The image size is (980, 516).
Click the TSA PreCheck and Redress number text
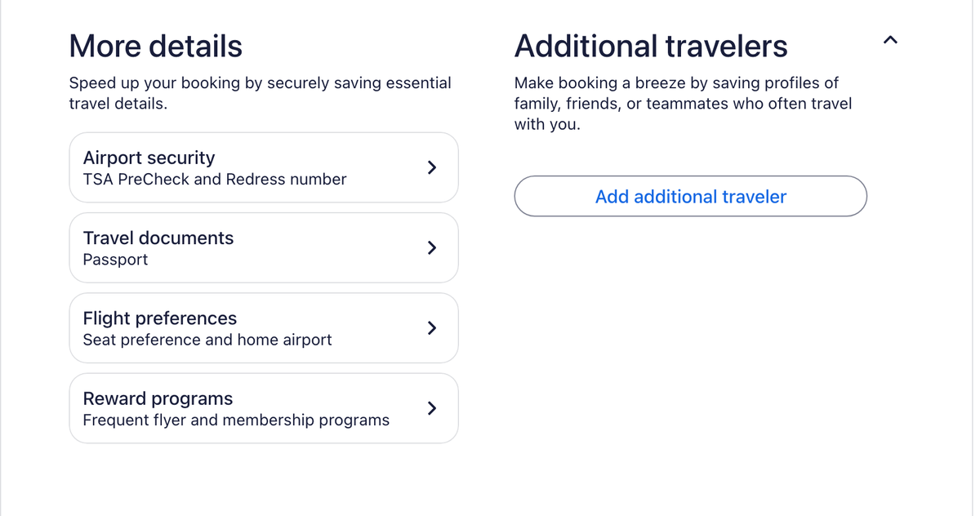[215, 179]
